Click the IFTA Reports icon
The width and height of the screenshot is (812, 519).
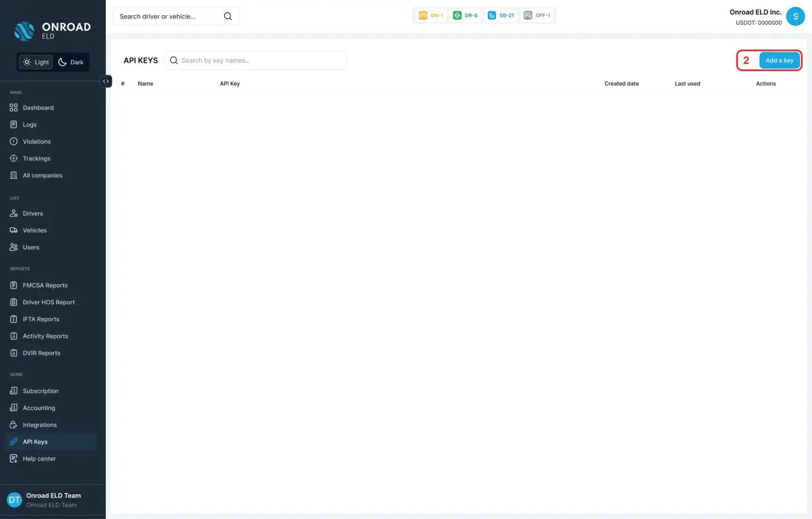14,319
